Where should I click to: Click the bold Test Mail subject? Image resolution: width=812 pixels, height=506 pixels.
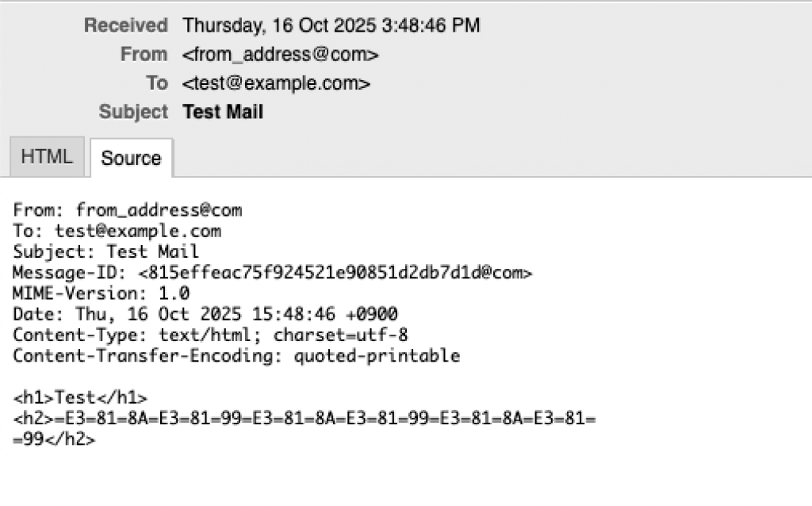pyautogui.click(x=223, y=112)
